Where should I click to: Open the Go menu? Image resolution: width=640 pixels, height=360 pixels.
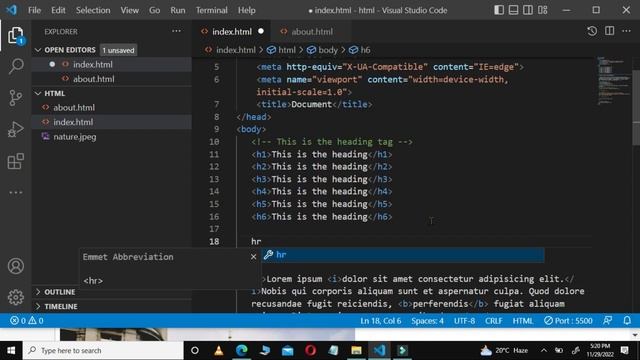click(x=154, y=10)
